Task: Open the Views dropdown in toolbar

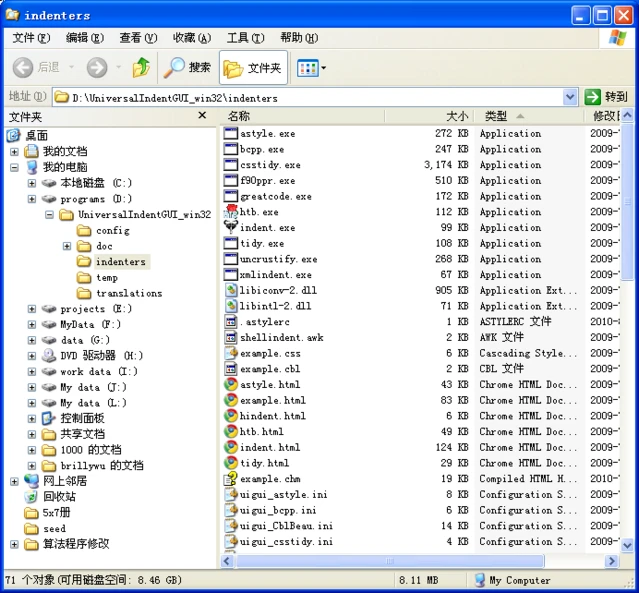Action: (312, 67)
